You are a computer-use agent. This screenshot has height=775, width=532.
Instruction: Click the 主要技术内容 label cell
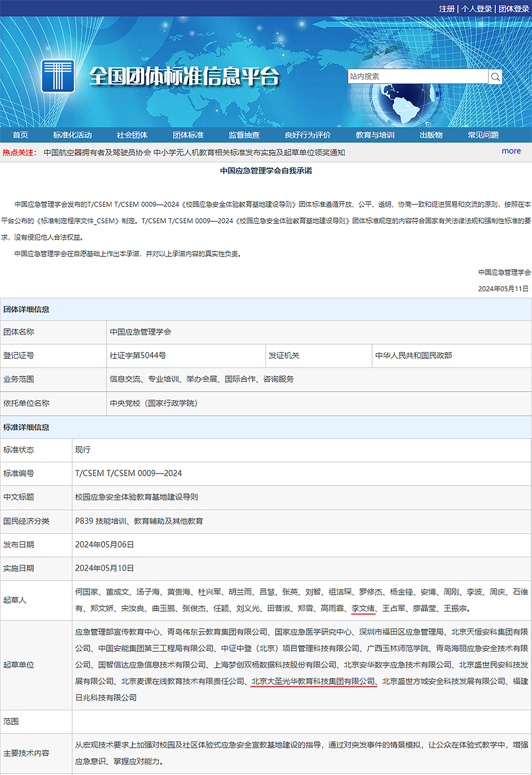36,753
